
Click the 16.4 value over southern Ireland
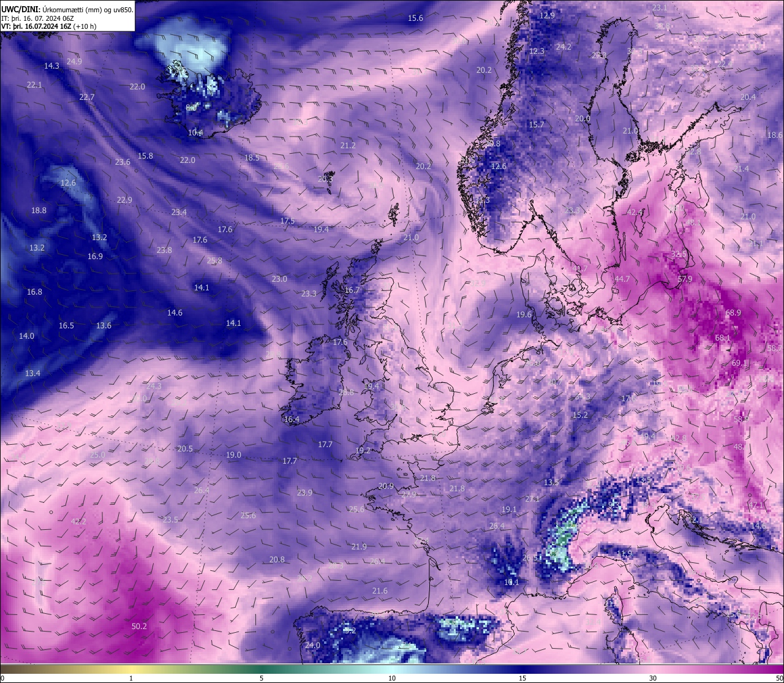292,420
